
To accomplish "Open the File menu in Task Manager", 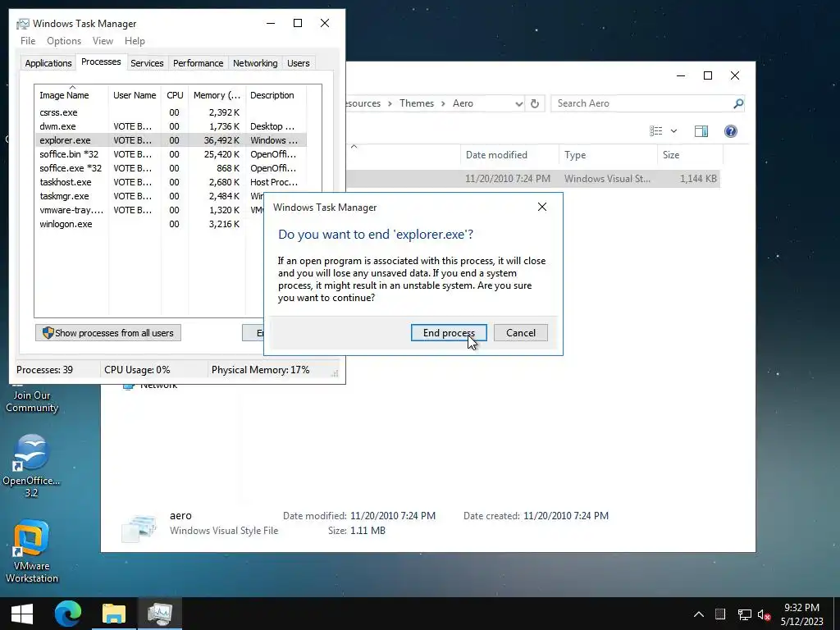I will coord(28,41).
